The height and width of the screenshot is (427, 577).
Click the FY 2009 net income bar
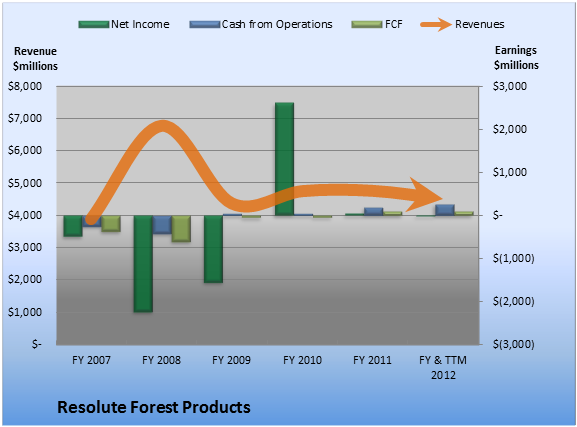[x=213, y=249]
